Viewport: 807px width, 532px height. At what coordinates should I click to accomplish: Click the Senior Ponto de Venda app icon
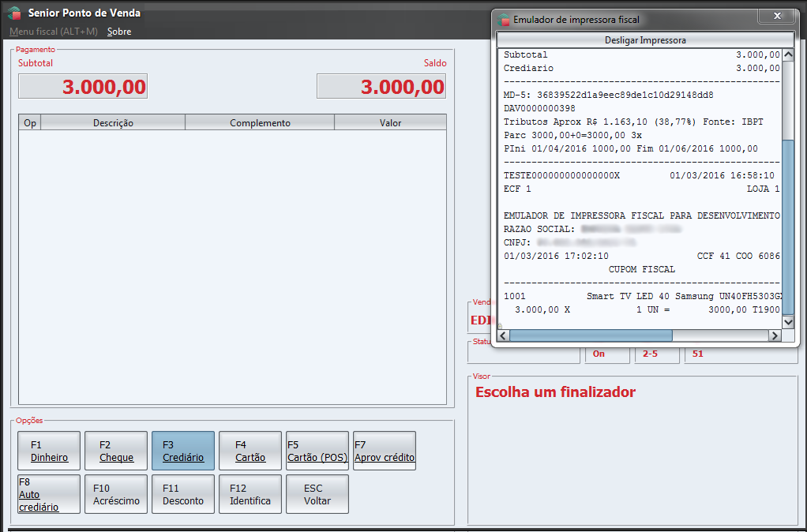tap(14, 13)
